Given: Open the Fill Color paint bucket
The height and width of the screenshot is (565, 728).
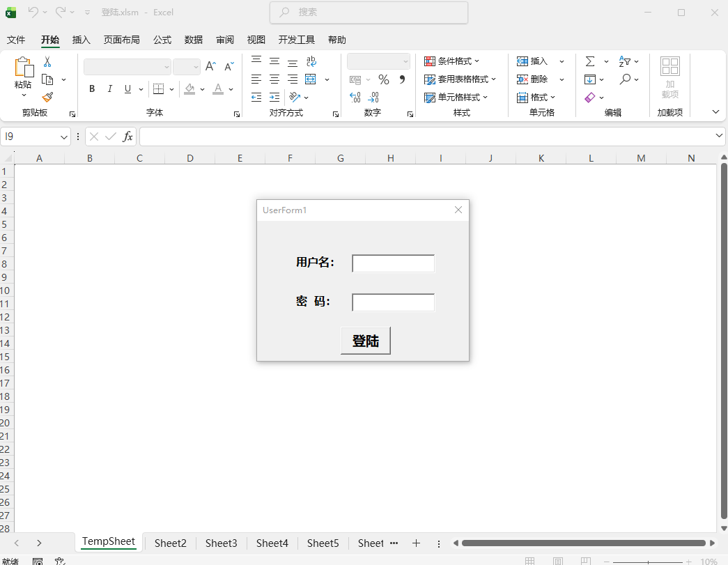Looking at the screenshot, I should pos(190,89).
